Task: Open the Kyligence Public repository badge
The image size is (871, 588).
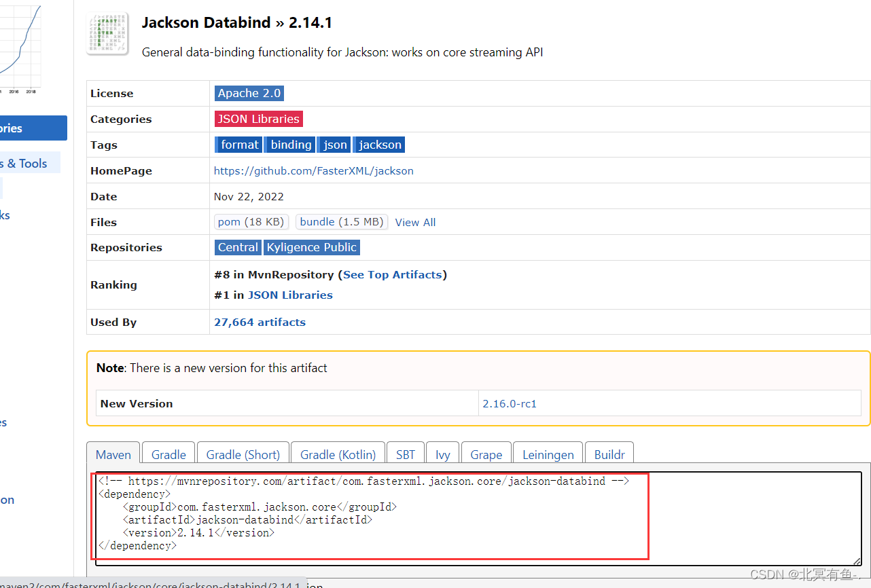Action: (x=312, y=247)
